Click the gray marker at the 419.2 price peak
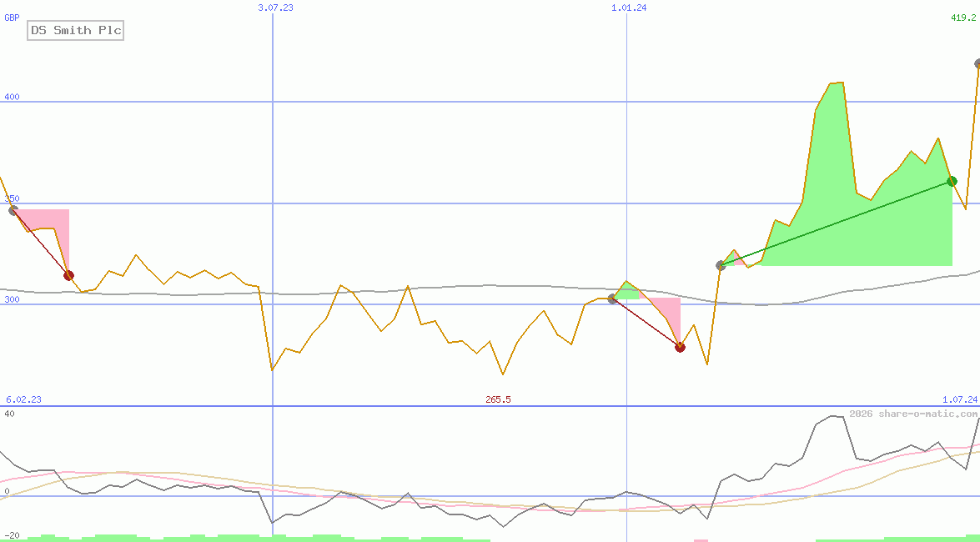This screenshot has height=542, width=980. pyautogui.click(x=978, y=63)
